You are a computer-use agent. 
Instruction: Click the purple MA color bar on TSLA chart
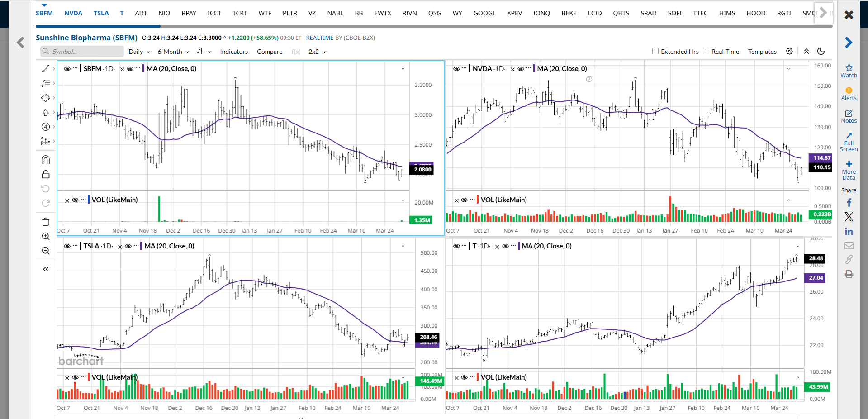[141, 246]
